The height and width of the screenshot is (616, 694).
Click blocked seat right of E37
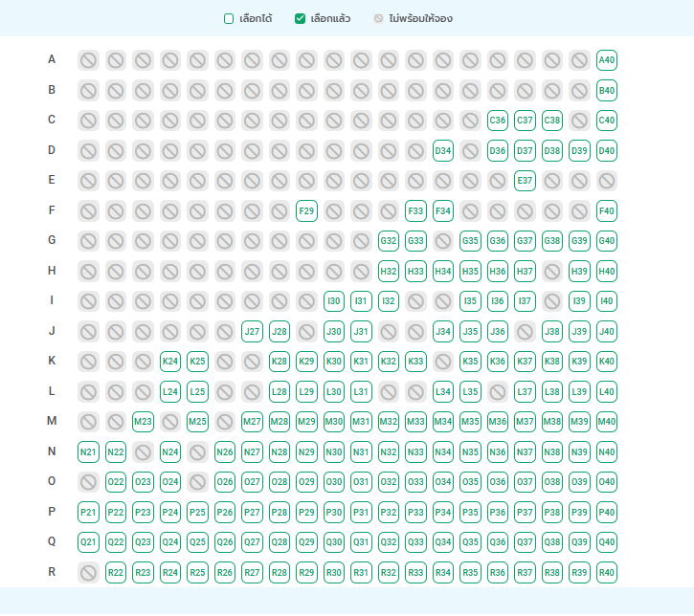tap(552, 181)
